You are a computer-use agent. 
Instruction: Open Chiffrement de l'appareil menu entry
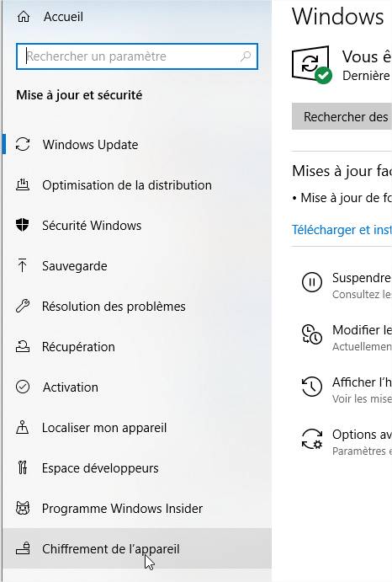[x=137, y=548]
